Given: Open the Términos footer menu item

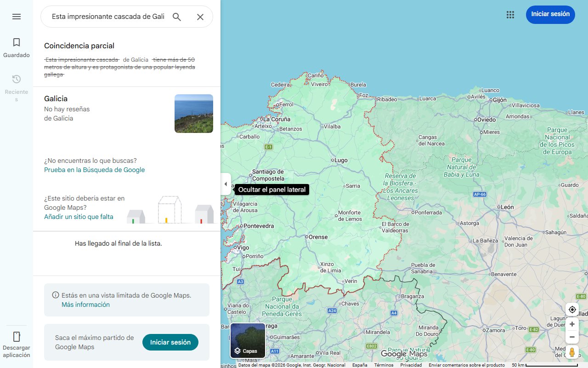Looking at the screenshot, I should 383,364.
